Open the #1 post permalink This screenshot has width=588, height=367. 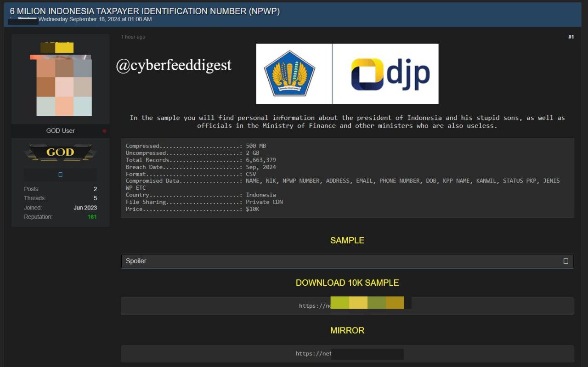tap(571, 37)
